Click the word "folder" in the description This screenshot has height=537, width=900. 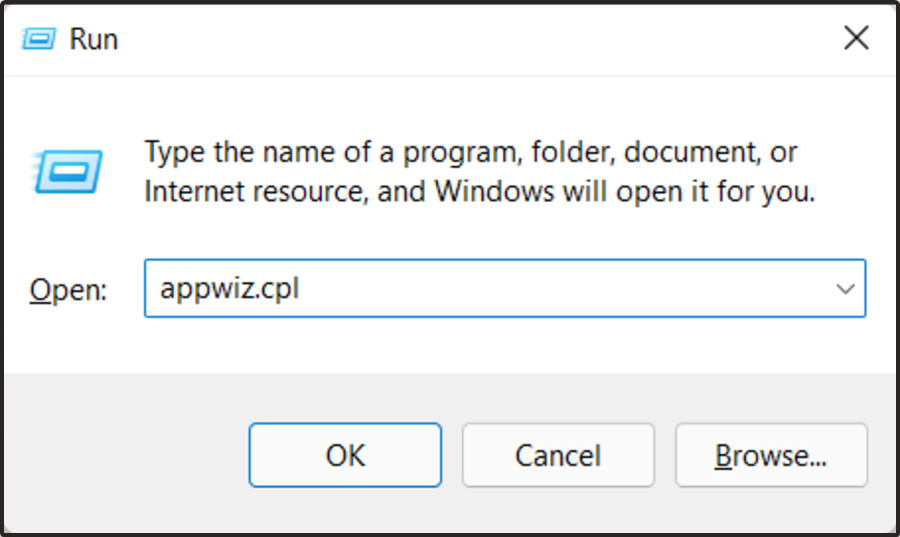(567, 153)
